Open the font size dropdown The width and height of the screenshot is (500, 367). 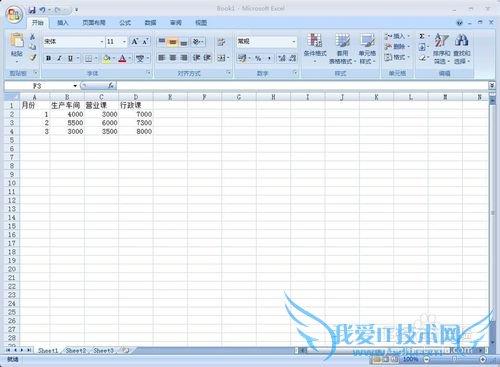click(x=124, y=42)
